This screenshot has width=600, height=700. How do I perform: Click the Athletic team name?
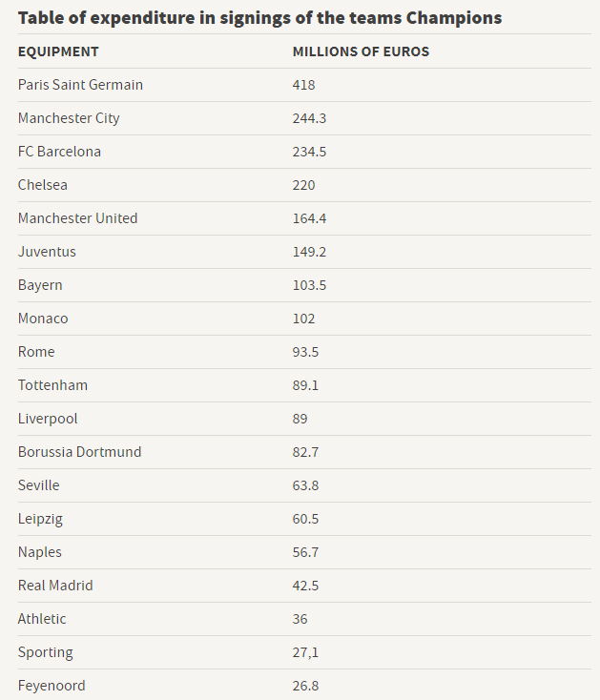(x=42, y=619)
